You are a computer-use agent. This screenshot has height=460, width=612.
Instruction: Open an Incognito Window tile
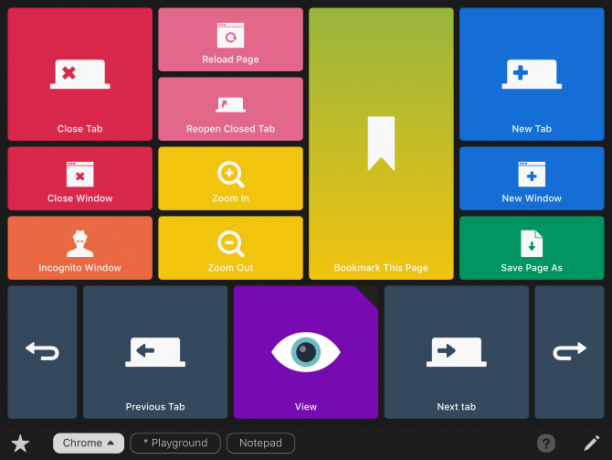(80, 248)
